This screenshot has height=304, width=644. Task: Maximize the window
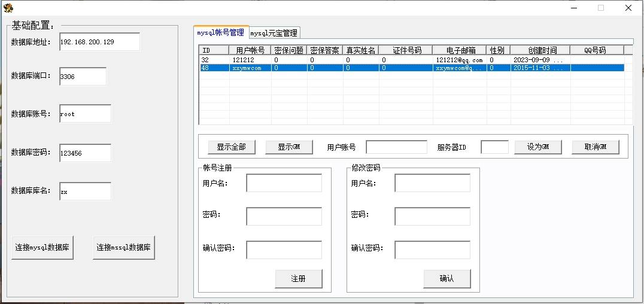tap(601, 7)
